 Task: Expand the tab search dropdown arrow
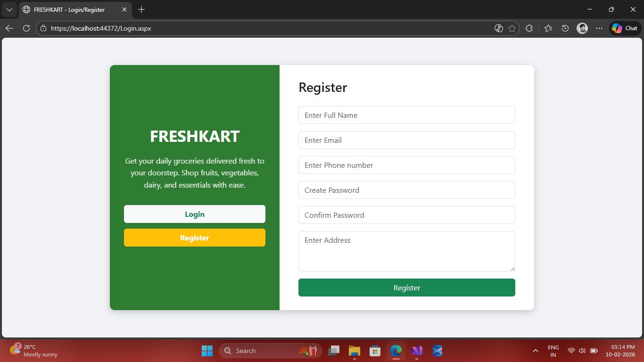(9, 9)
